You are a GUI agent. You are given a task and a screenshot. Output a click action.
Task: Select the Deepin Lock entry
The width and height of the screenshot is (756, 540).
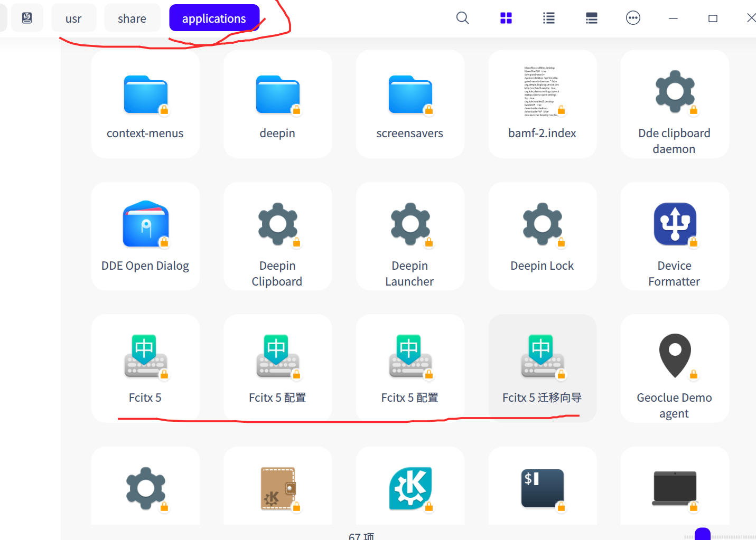click(x=542, y=236)
